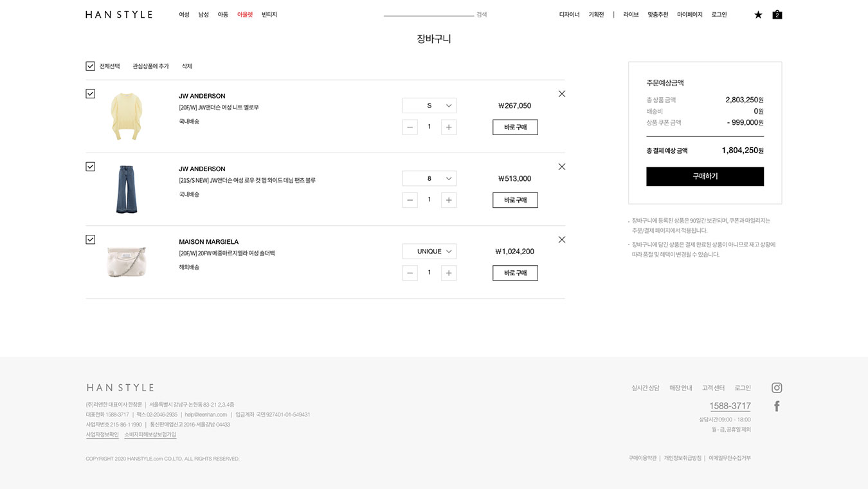The width and height of the screenshot is (868, 489).
Task: Decrease quantity of the denim pants
Action: [x=410, y=200]
